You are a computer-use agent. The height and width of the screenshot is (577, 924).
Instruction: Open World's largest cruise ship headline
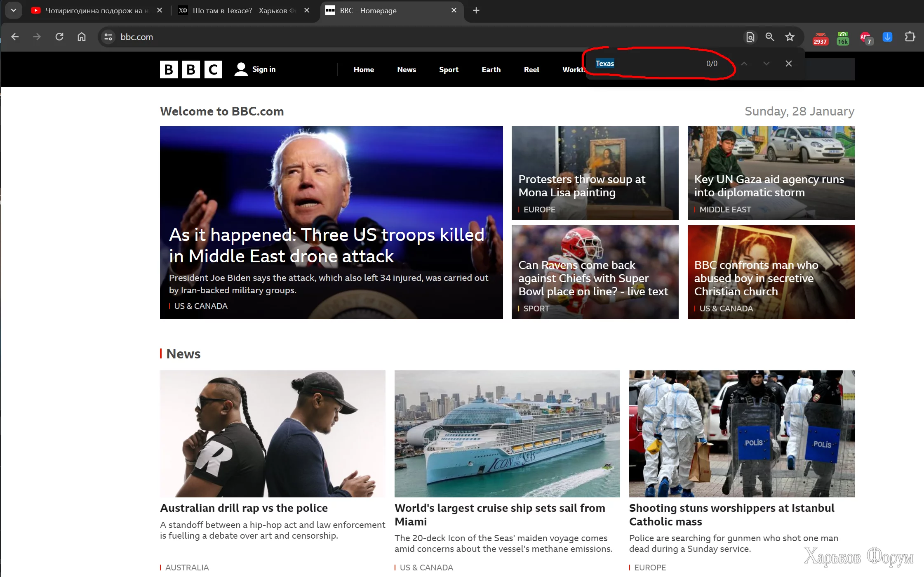500,515
